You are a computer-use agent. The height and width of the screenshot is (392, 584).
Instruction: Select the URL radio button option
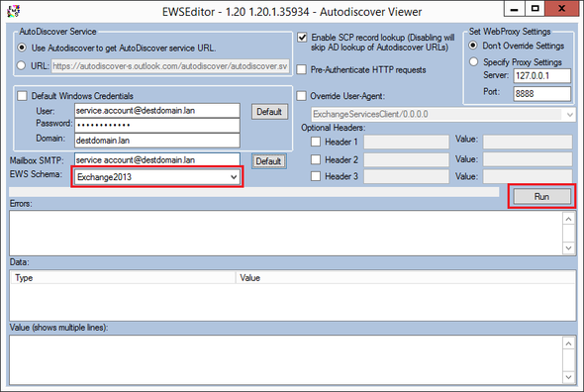(21, 65)
